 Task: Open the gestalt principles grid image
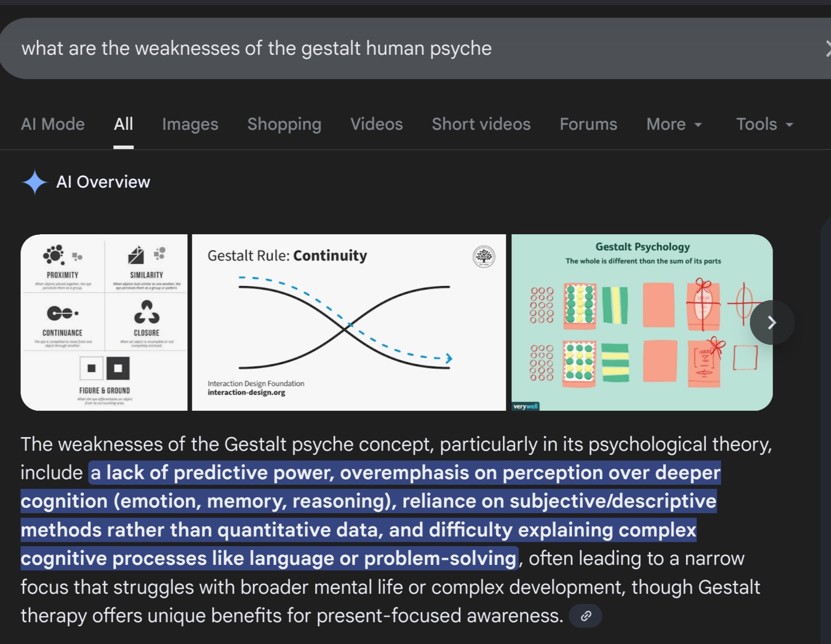click(x=104, y=323)
